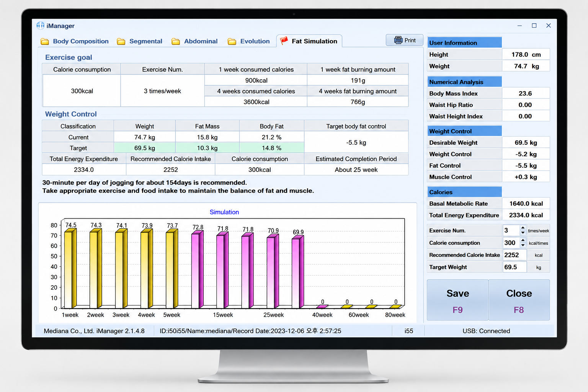
Task: Click the folder icon next to Evolution
Action: pos(232,41)
